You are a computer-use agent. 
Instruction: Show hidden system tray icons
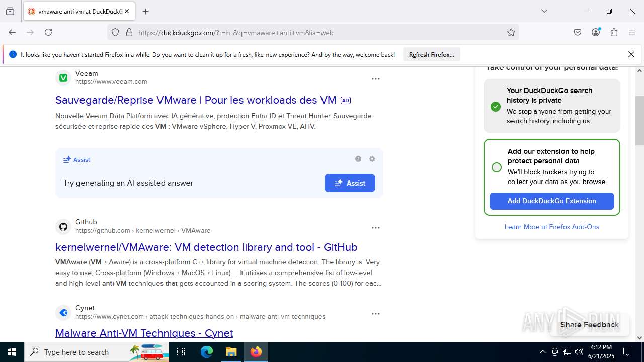(x=542, y=352)
